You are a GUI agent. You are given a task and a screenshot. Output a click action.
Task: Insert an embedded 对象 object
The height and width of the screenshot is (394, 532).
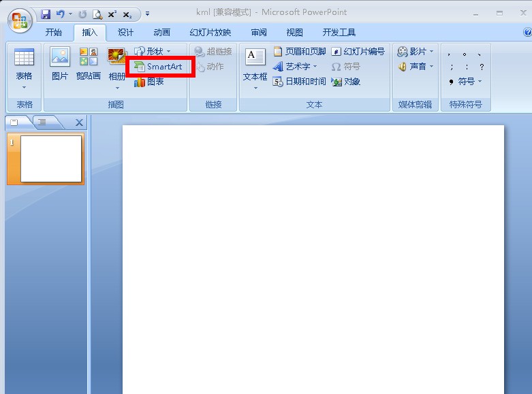[346, 82]
